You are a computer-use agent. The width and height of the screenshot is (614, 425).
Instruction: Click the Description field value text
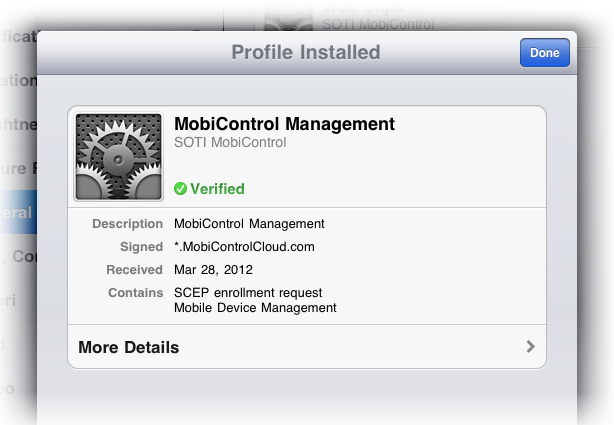(248, 223)
